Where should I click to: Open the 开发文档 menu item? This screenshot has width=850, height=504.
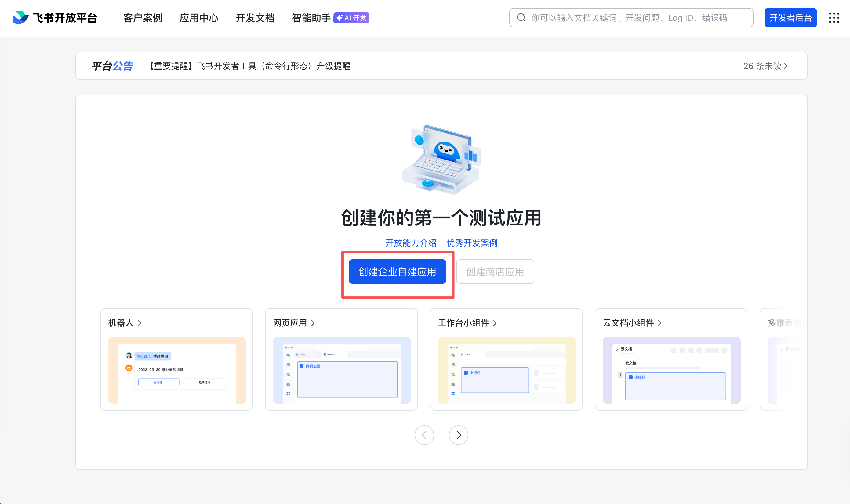[255, 18]
